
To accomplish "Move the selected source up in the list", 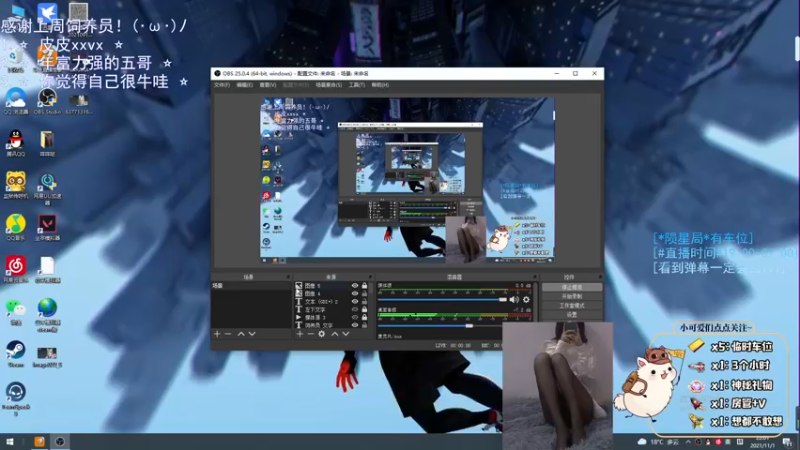I will (335, 334).
